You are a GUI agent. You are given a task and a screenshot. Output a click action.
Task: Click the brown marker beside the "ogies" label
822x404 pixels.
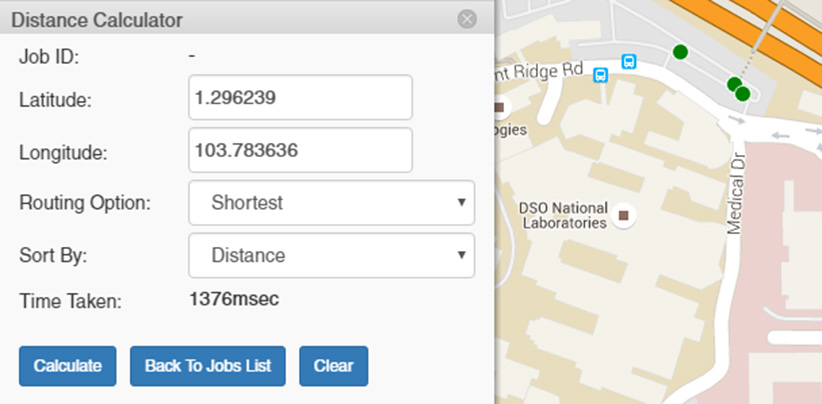(499, 107)
